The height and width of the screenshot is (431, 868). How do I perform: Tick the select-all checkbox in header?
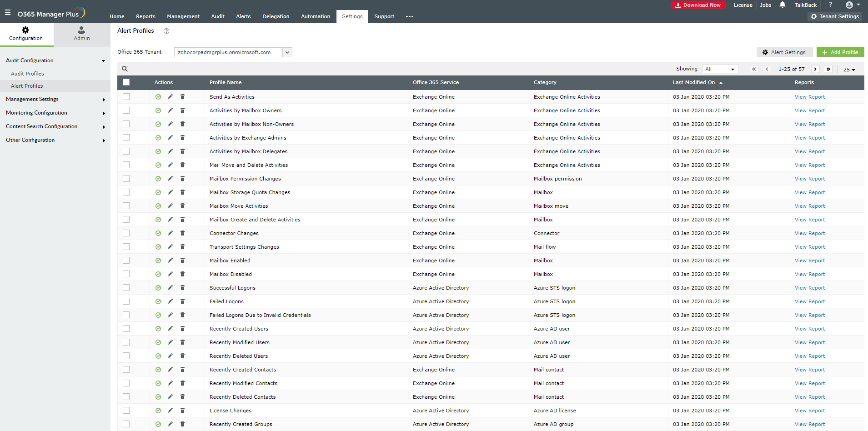[x=126, y=82]
